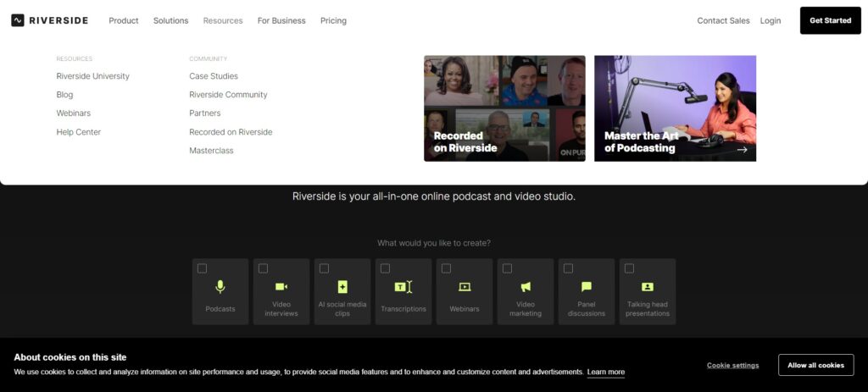Open the Help Center link
The image size is (868, 392).
click(79, 131)
